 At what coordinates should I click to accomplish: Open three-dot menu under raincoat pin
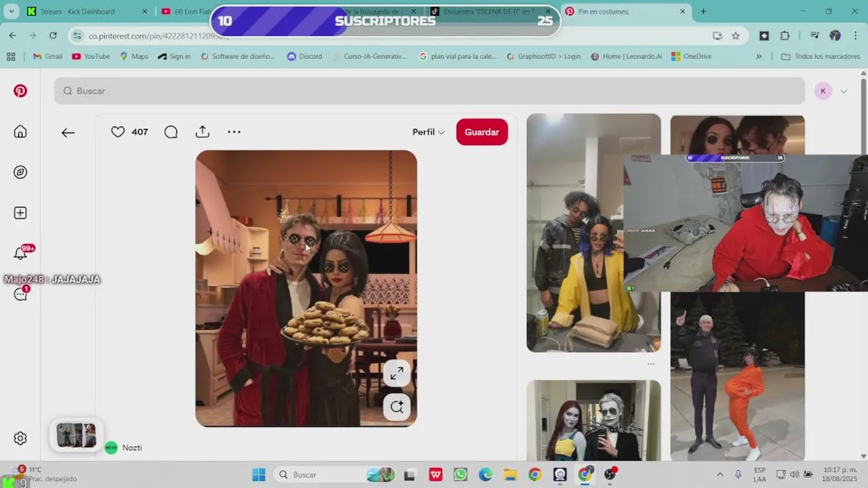click(x=651, y=364)
